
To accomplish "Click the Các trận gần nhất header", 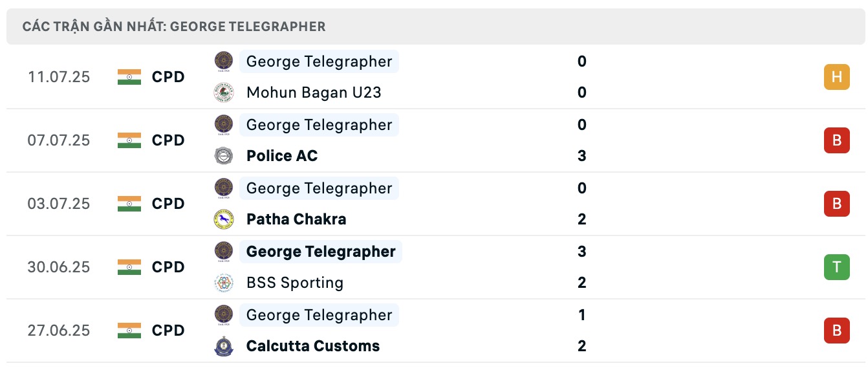I will click(x=173, y=27).
